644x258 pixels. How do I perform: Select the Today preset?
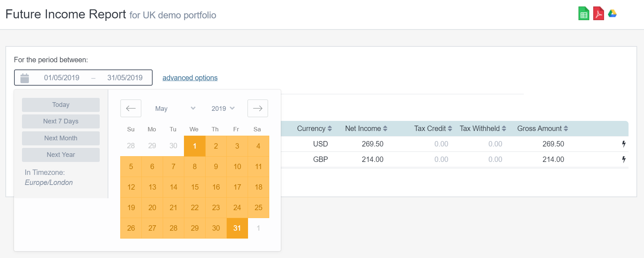61,105
